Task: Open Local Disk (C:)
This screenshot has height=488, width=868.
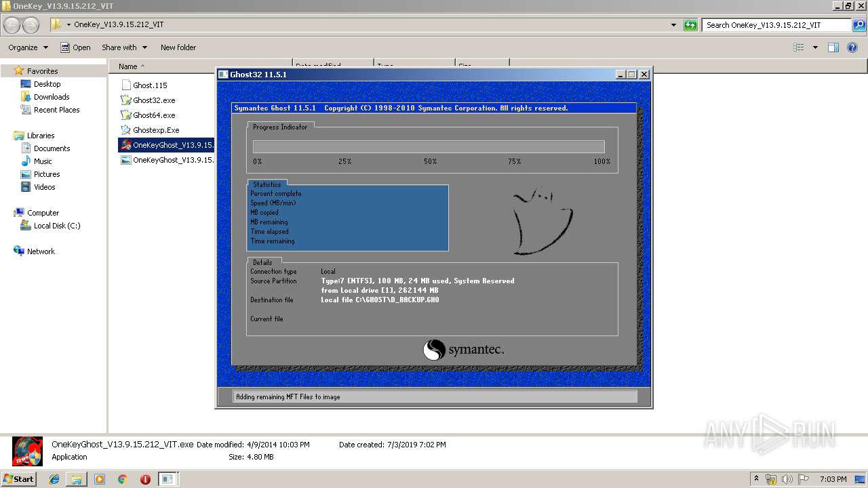Action: pos(57,226)
